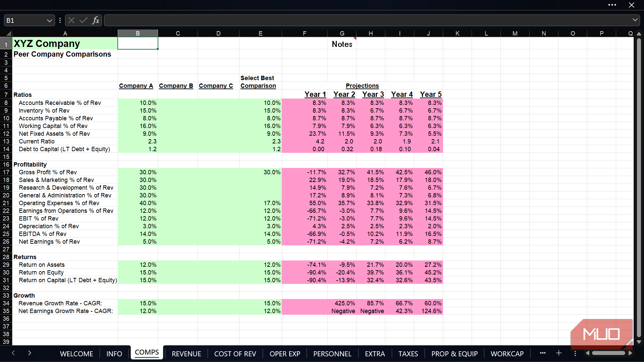Click the vertical scrollbar up arrow

click(639, 34)
